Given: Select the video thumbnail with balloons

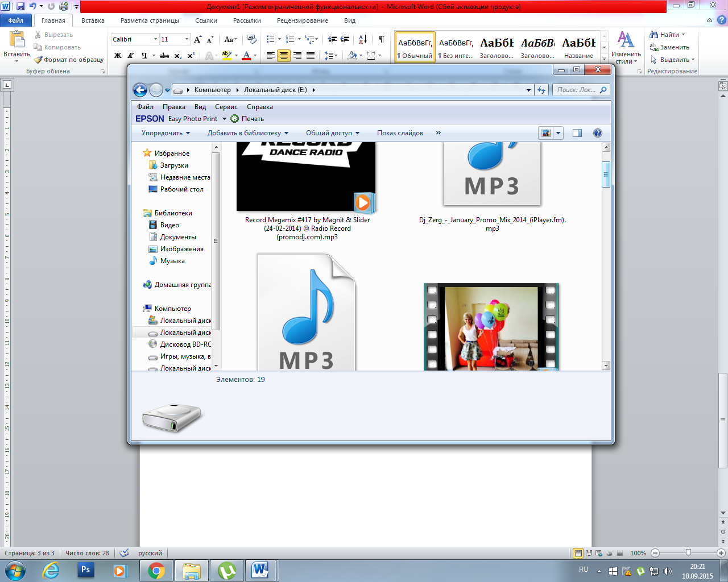Looking at the screenshot, I should tap(491, 327).
